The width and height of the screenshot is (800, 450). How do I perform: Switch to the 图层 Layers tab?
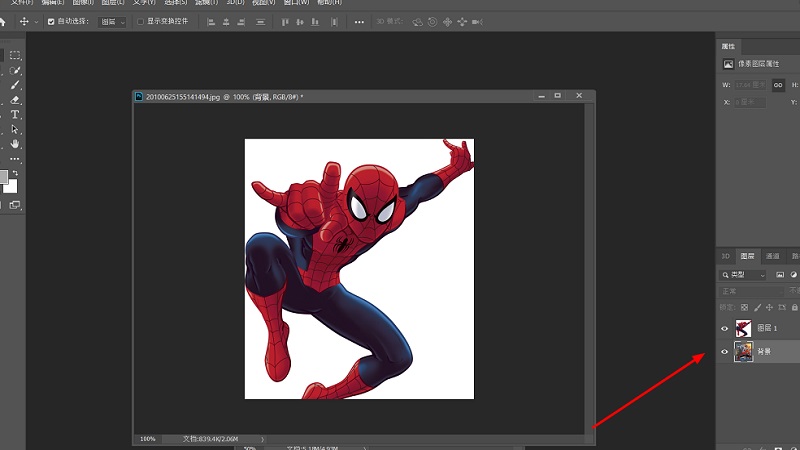click(747, 256)
